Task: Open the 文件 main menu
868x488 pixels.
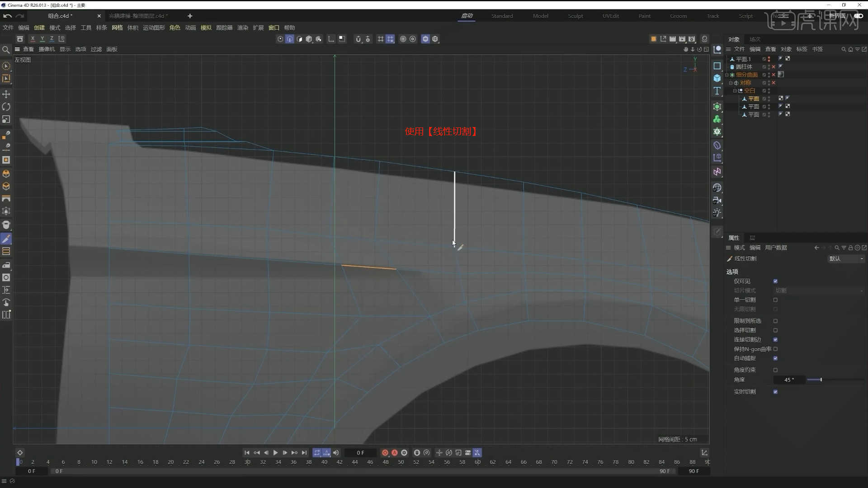Action: click(x=8, y=28)
